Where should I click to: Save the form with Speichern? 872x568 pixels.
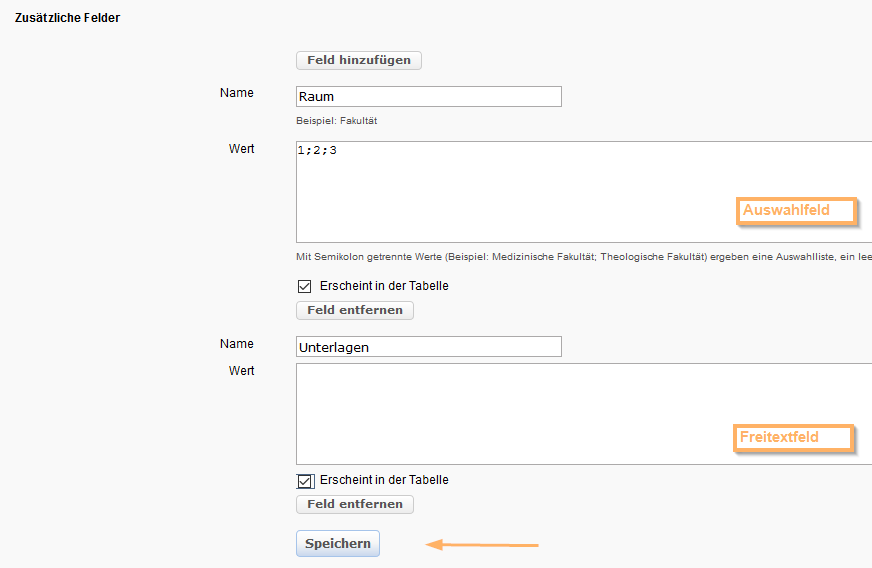point(338,544)
